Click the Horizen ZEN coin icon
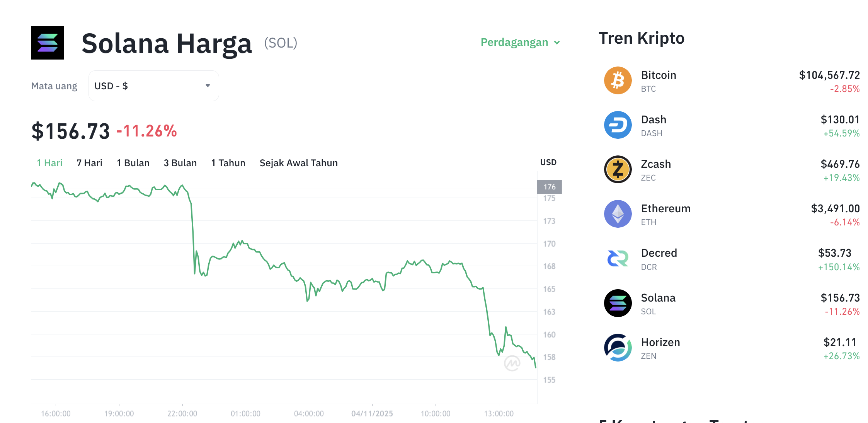Viewport: 868px width, 423px height. [617, 347]
